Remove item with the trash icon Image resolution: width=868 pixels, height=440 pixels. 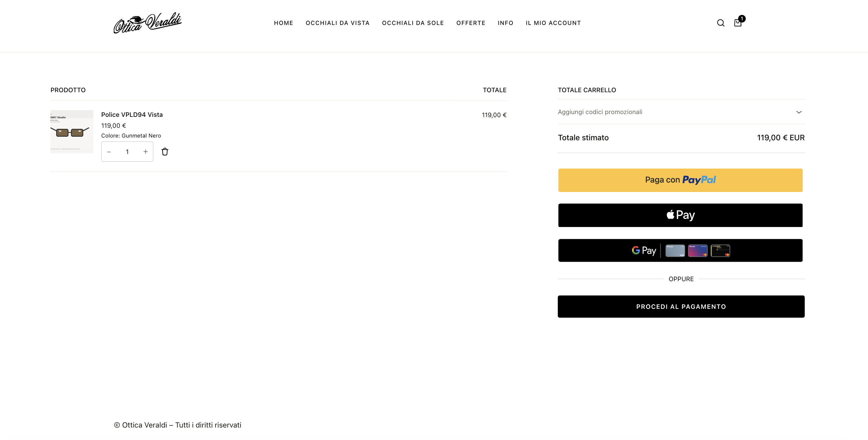point(165,152)
